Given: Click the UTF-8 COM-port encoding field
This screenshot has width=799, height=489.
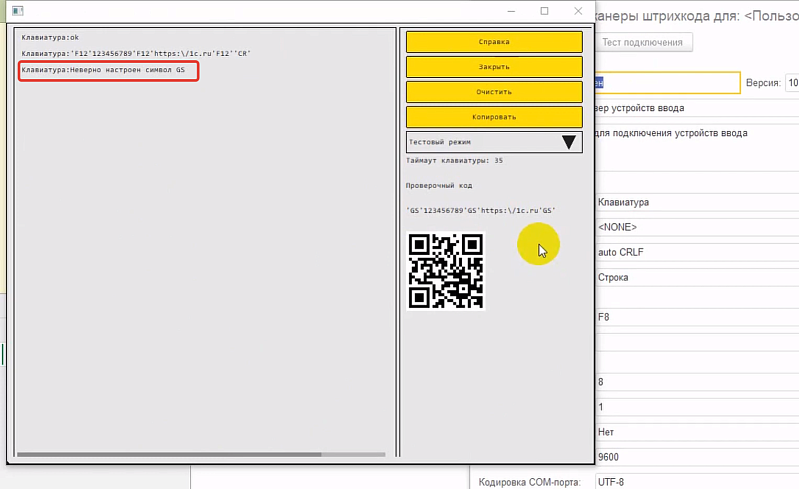Looking at the screenshot, I should coord(697,482).
